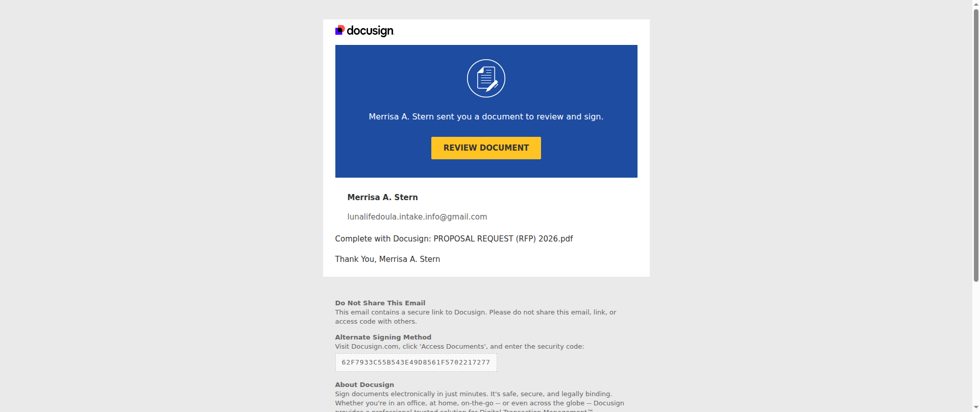Open the REVIEW DOCUMENT button
The image size is (980, 412).
click(486, 148)
